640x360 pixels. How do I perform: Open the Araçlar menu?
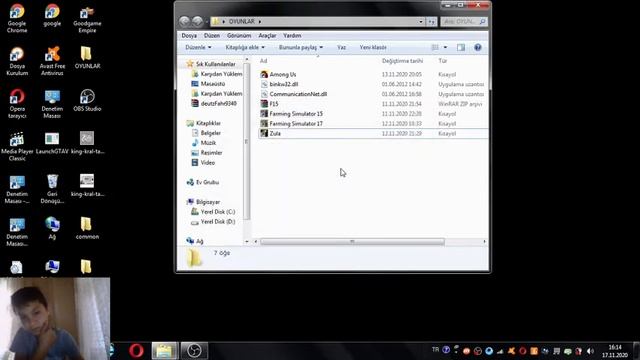pos(267,36)
